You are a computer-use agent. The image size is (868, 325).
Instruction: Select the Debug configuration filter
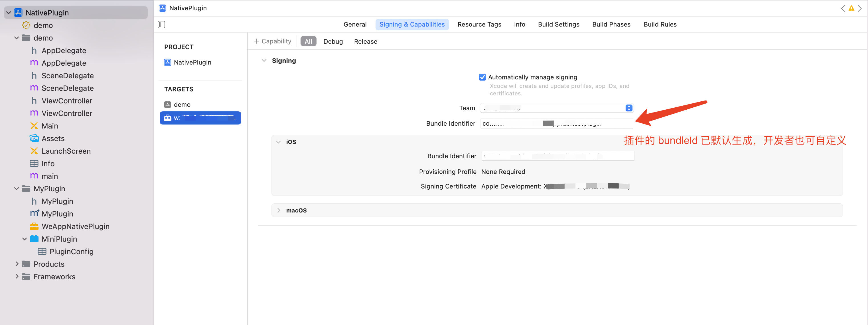pyautogui.click(x=333, y=41)
